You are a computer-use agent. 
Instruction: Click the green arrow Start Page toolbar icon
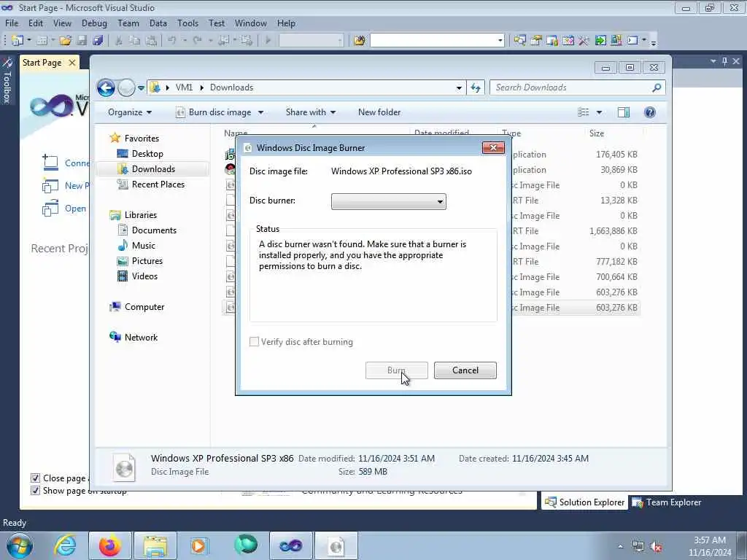click(600, 41)
